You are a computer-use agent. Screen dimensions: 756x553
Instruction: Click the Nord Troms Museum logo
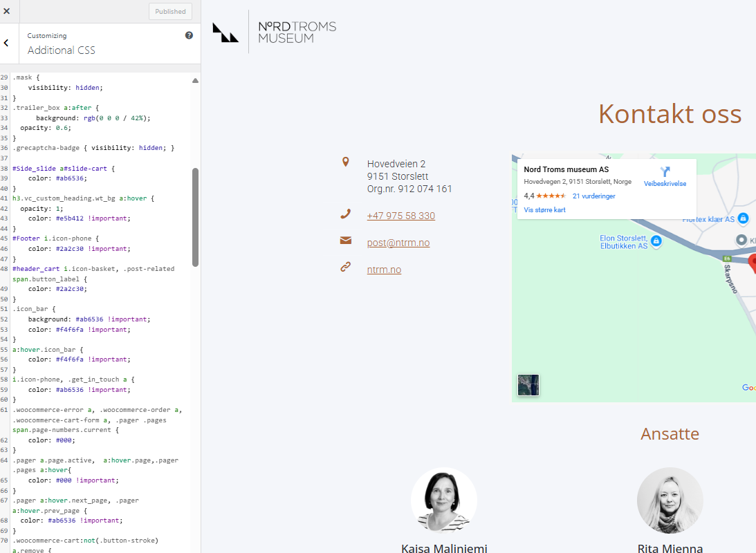pos(275,32)
